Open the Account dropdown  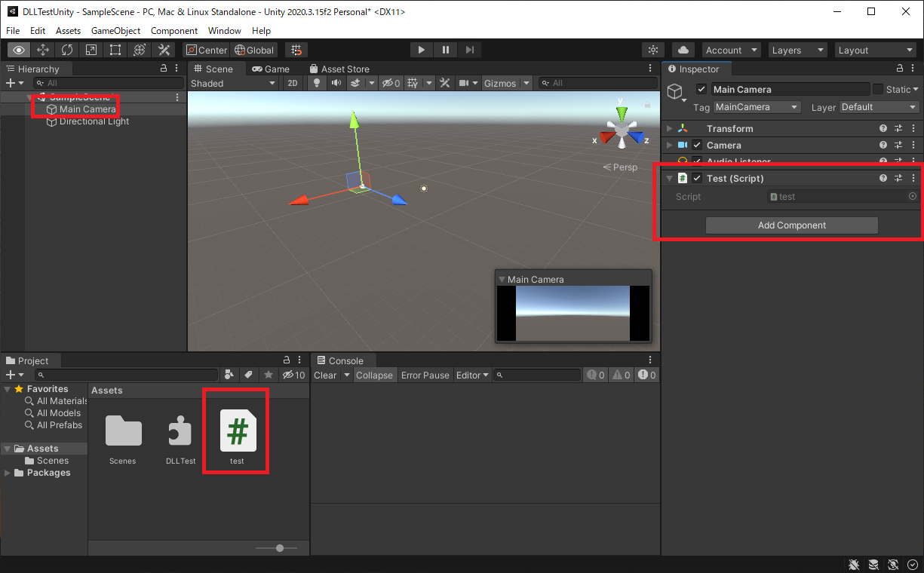click(x=731, y=50)
